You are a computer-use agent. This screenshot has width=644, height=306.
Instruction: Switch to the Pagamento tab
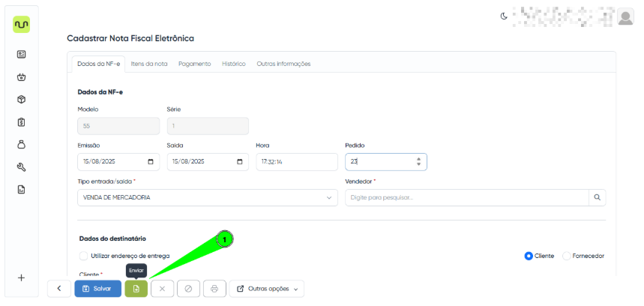point(194,64)
